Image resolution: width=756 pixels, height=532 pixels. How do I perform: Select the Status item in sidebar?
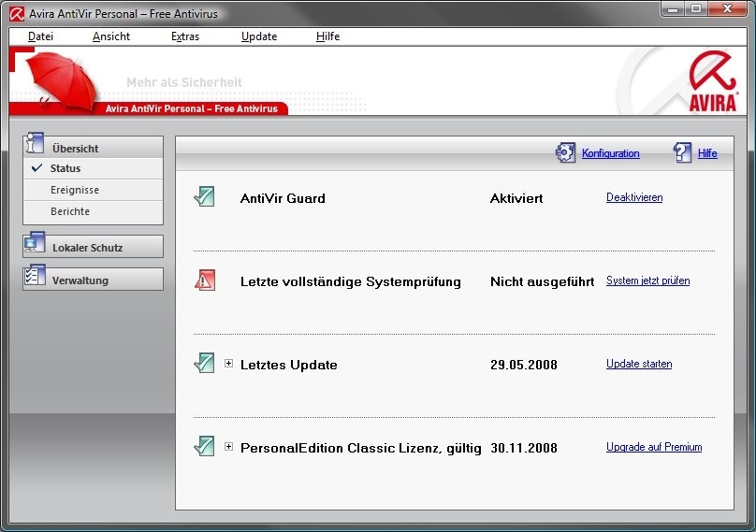click(93, 168)
